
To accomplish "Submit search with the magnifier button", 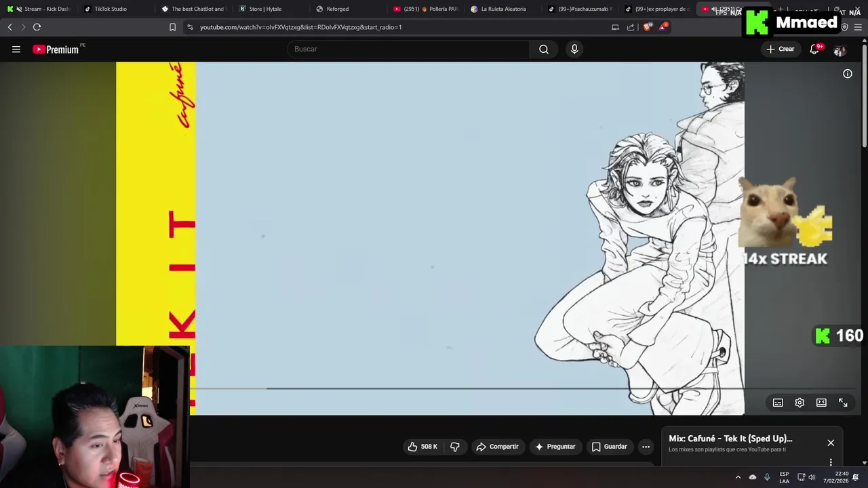I will pos(544,49).
